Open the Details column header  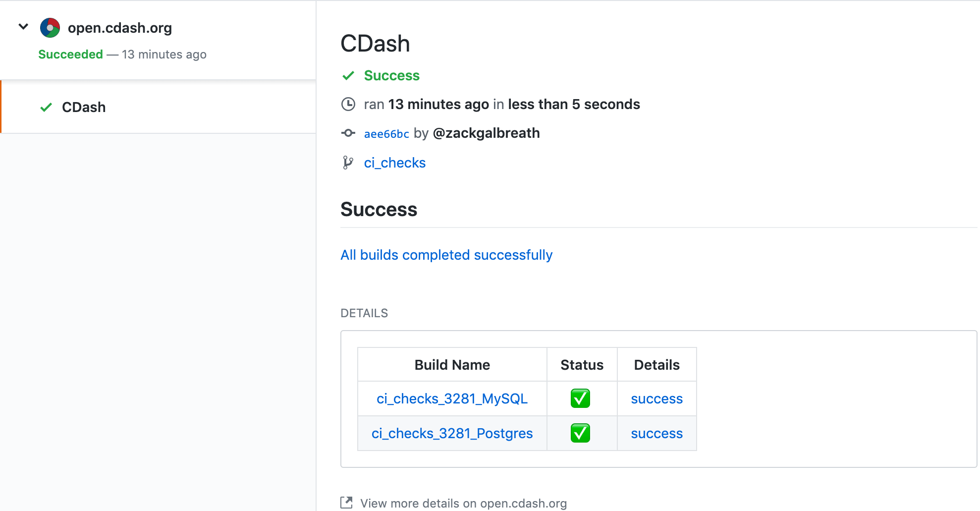656,364
